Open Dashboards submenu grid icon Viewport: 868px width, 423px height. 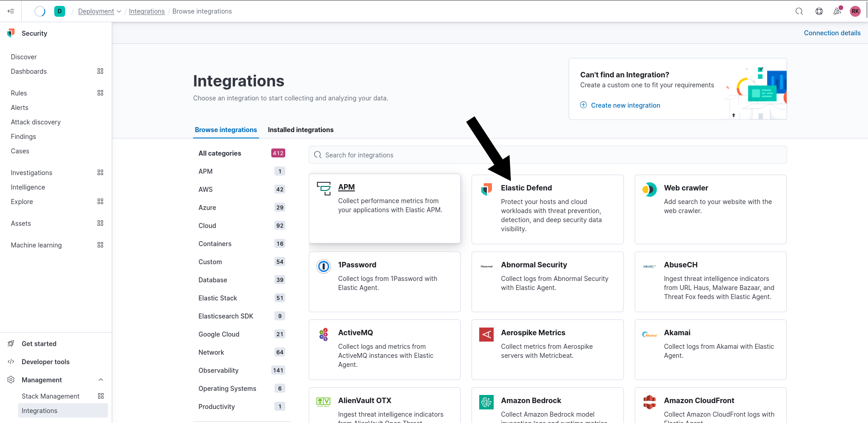pos(100,71)
